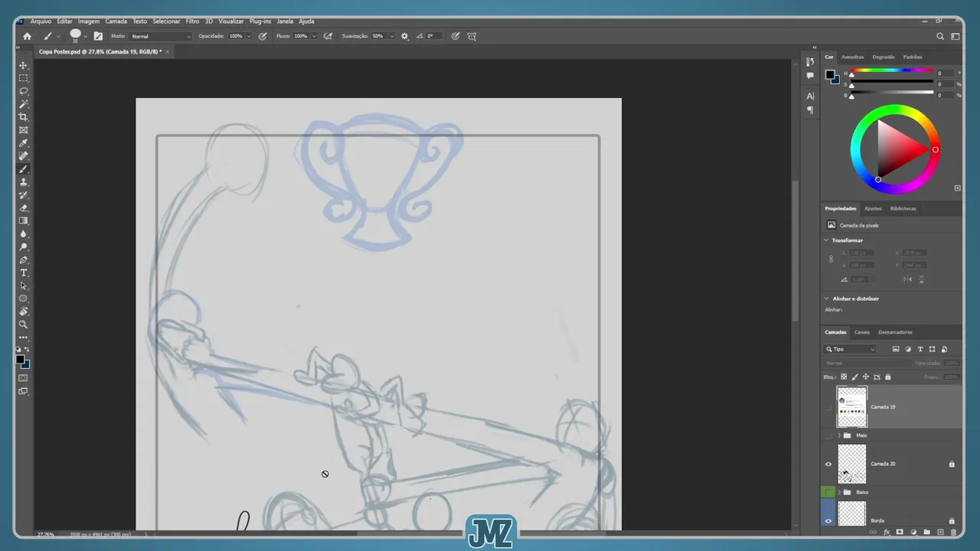Show the Meio layer group
980x551 pixels.
pyautogui.click(x=828, y=435)
